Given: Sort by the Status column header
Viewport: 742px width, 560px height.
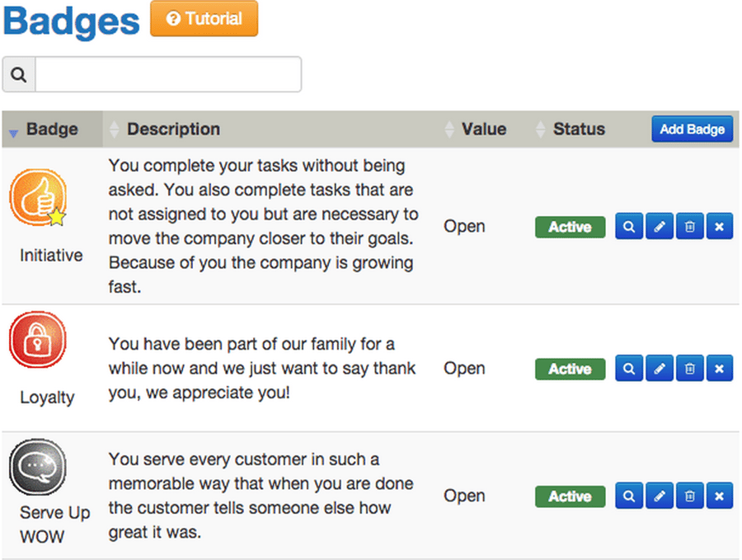Looking at the screenshot, I should [578, 129].
